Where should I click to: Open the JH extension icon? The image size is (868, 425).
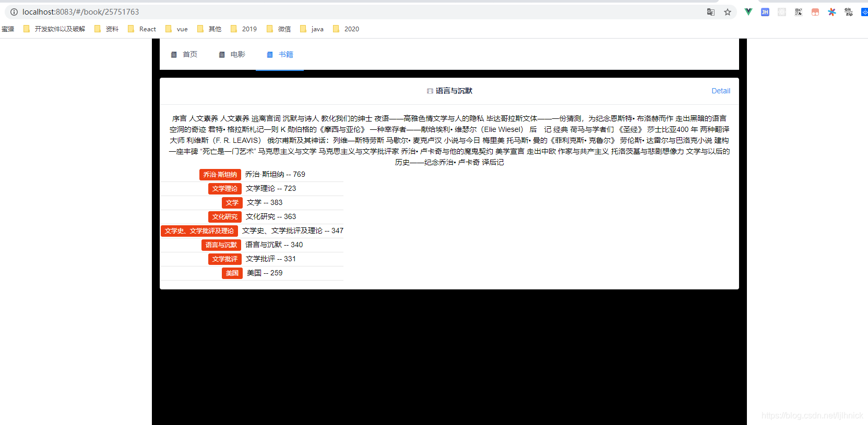[x=765, y=12]
